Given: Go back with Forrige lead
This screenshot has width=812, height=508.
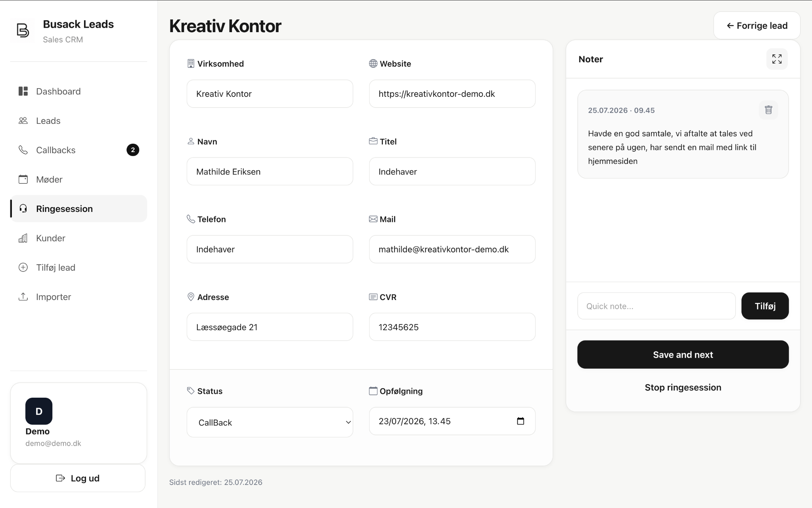Looking at the screenshot, I should click(x=757, y=25).
